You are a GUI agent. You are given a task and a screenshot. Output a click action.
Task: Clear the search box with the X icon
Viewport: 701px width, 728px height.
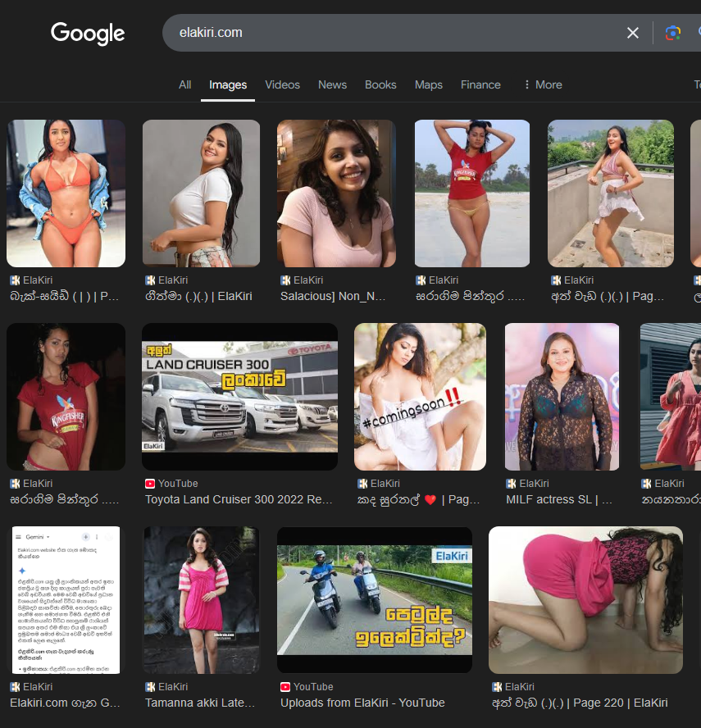[x=633, y=33]
